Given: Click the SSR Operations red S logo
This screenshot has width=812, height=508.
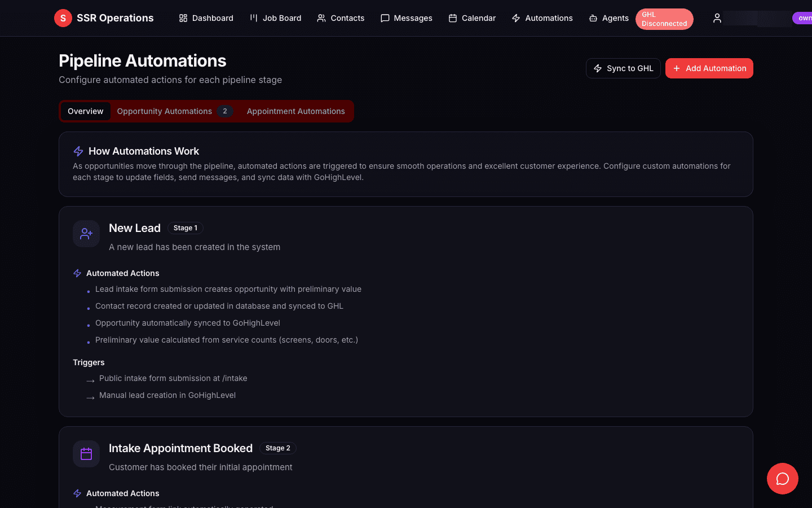Looking at the screenshot, I should pyautogui.click(x=63, y=17).
